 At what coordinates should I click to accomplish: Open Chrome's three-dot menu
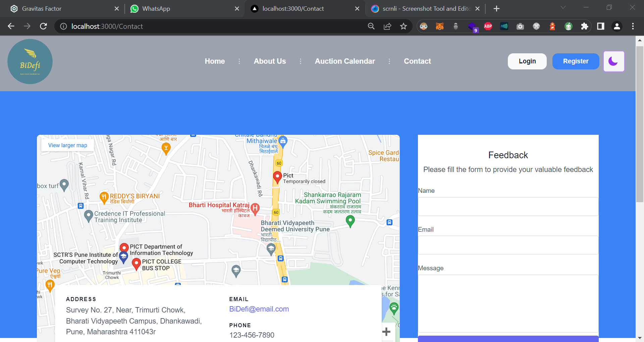click(x=633, y=26)
